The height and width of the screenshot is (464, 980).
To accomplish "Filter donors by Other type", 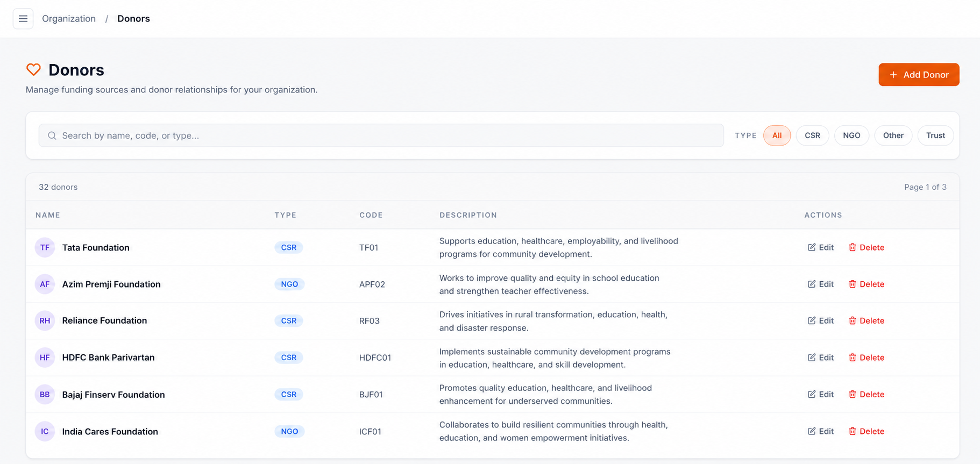I will coord(893,135).
